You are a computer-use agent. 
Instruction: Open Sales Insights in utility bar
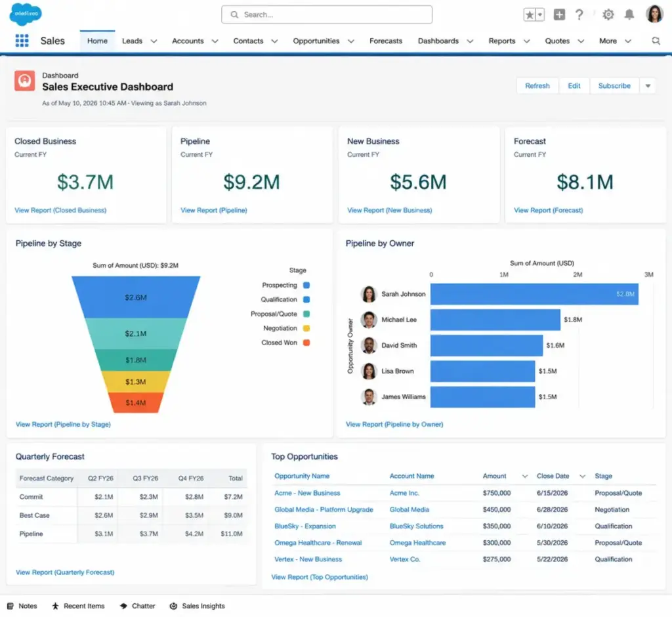pyautogui.click(x=197, y=606)
